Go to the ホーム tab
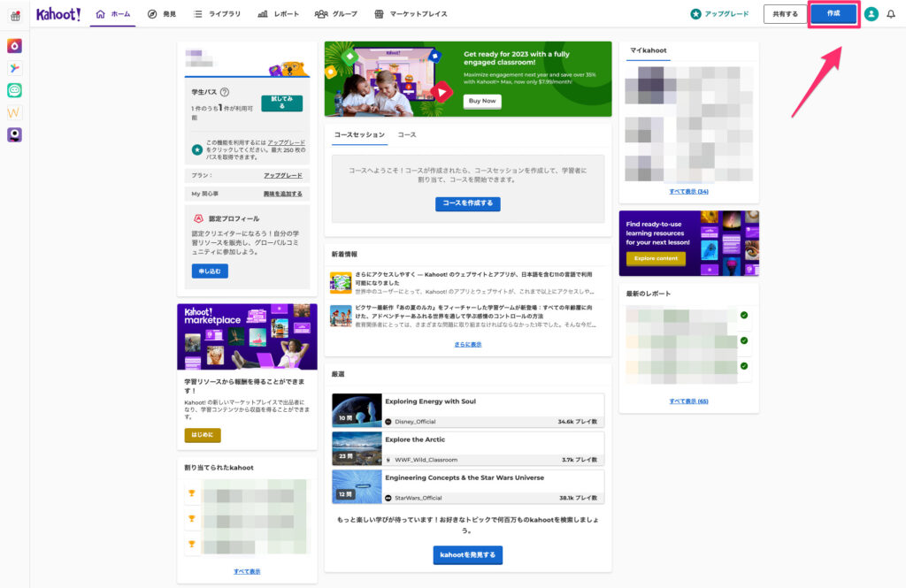Screen dimensions: 906x588 click(113, 14)
